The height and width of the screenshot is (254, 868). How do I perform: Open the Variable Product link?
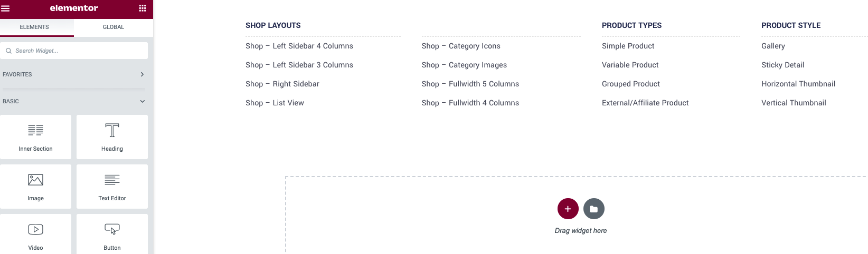630,65
